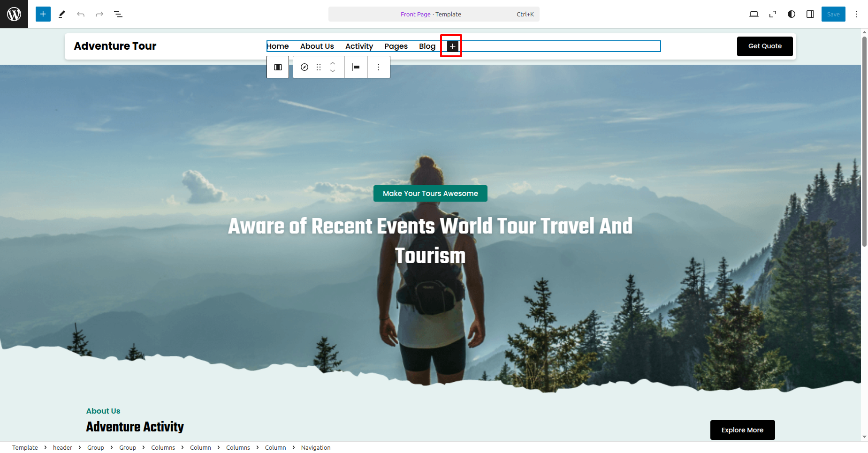Click the header breadcrumb
868x453 pixels.
click(x=62, y=447)
